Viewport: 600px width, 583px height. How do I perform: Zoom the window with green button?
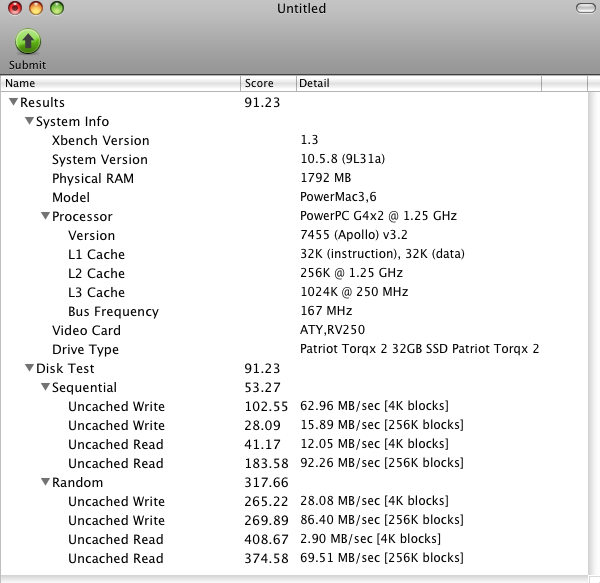[57, 8]
